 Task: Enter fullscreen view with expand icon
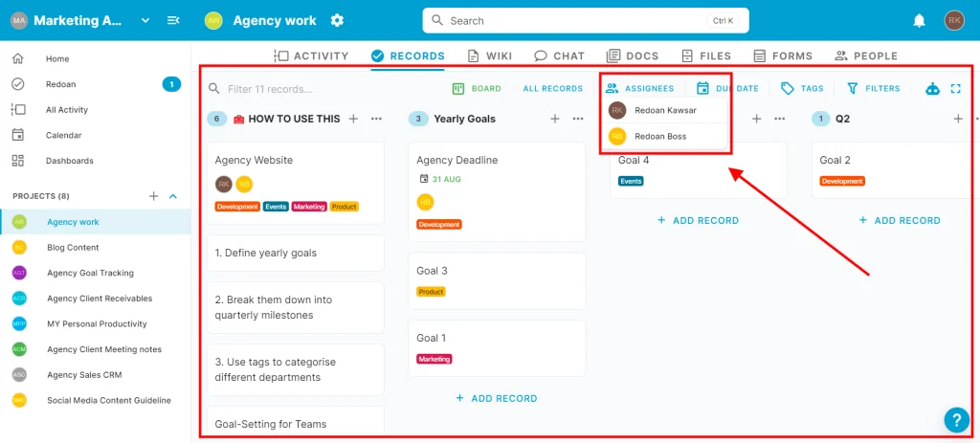click(x=955, y=89)
